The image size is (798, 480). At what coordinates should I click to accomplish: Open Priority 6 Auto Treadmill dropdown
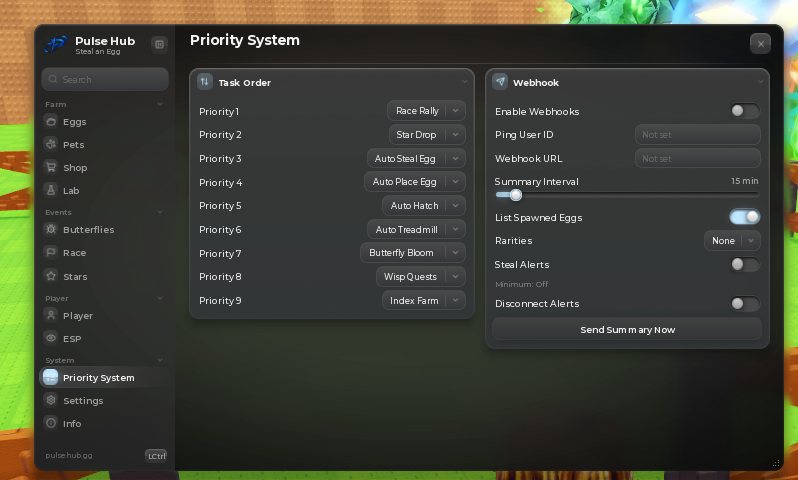[416, 229]
